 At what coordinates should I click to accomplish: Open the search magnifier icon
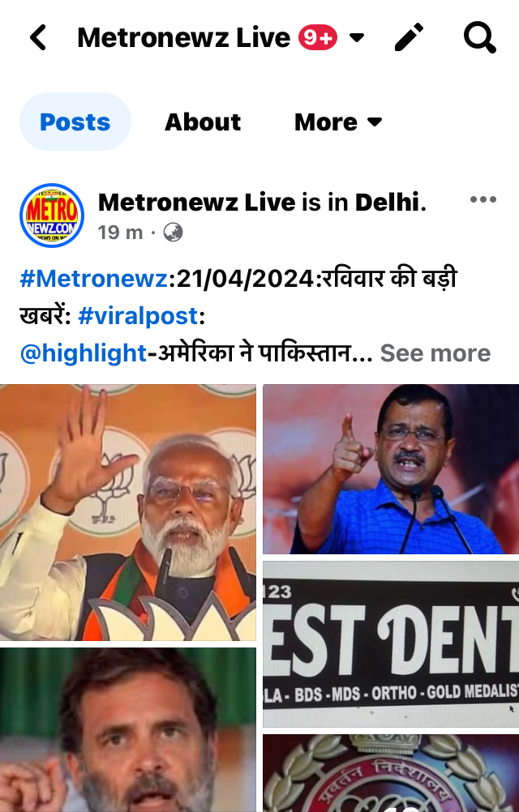coord(479,37)
